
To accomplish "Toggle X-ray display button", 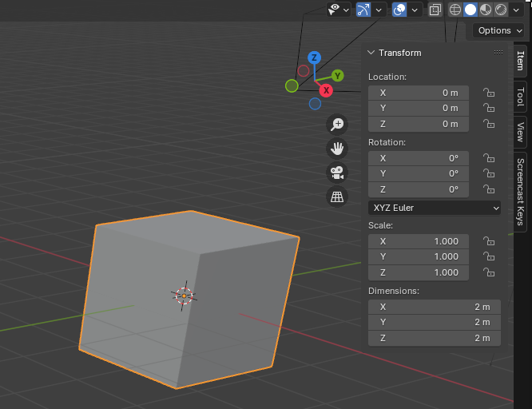I will coord(435,10).
